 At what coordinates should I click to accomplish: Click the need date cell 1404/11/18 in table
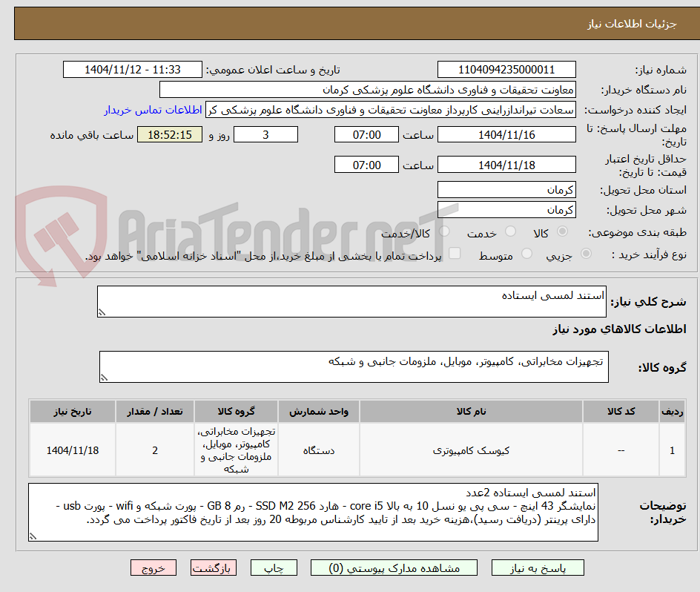(73, 450)
